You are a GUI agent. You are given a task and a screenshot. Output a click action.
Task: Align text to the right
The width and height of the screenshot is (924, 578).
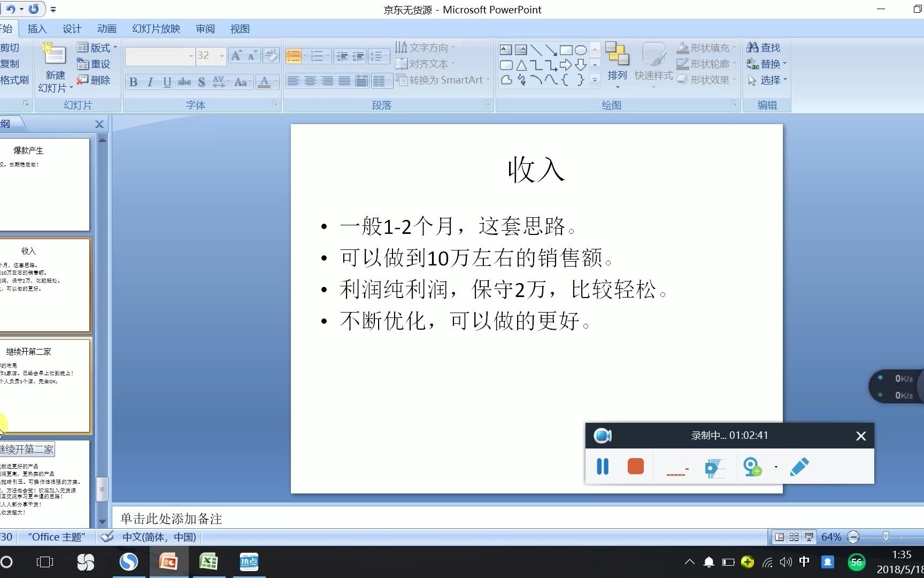point(327,81)
